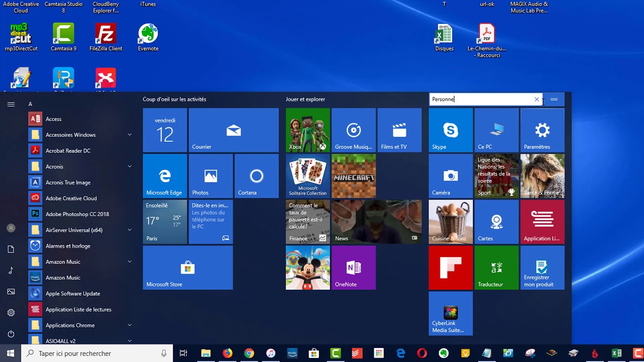Screen dimensions: 644x362
Task: Open the Sport live tile
Action: point(496,176)
